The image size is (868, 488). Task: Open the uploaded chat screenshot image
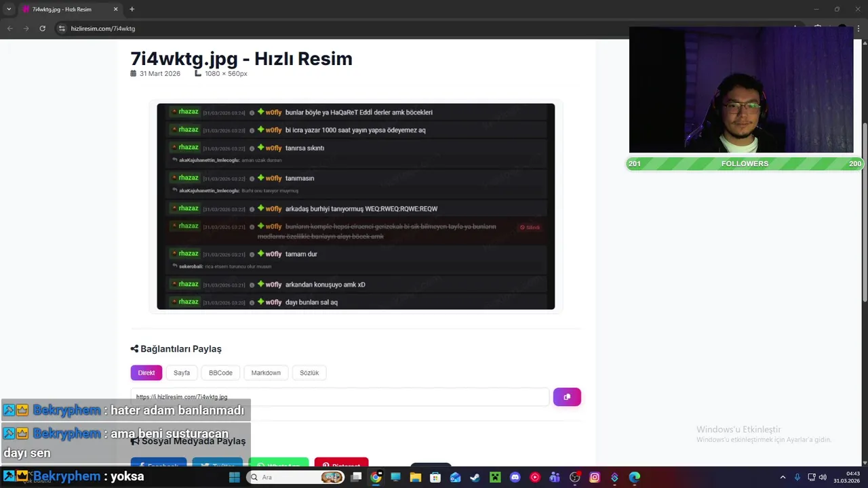tap(356, 206)
